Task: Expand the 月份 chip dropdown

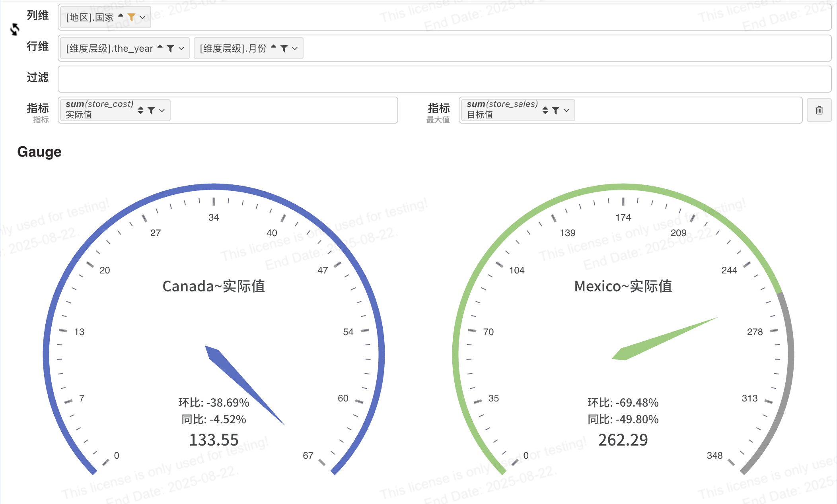Action: tap(295, 48)
